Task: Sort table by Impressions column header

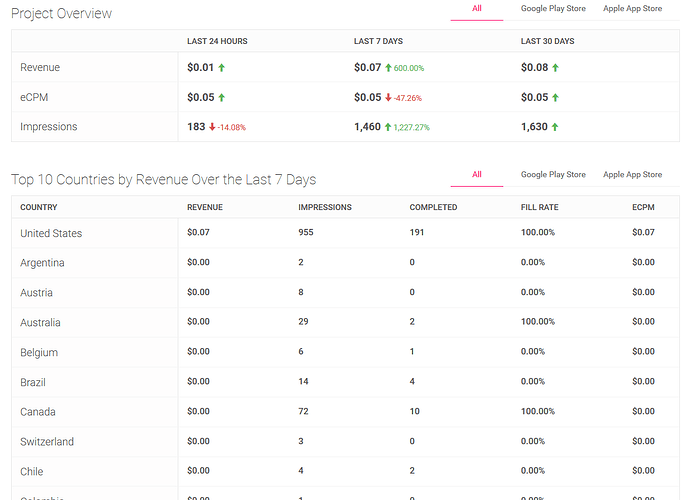Action: (325, 207)
